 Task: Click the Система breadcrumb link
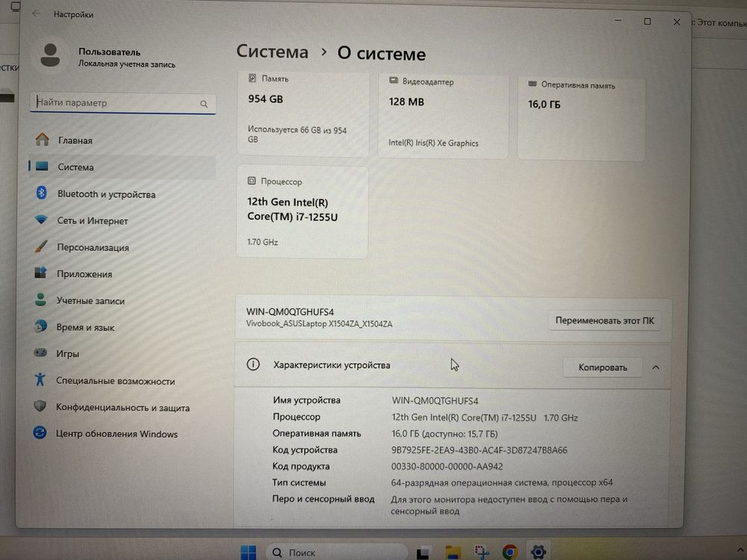273,52
